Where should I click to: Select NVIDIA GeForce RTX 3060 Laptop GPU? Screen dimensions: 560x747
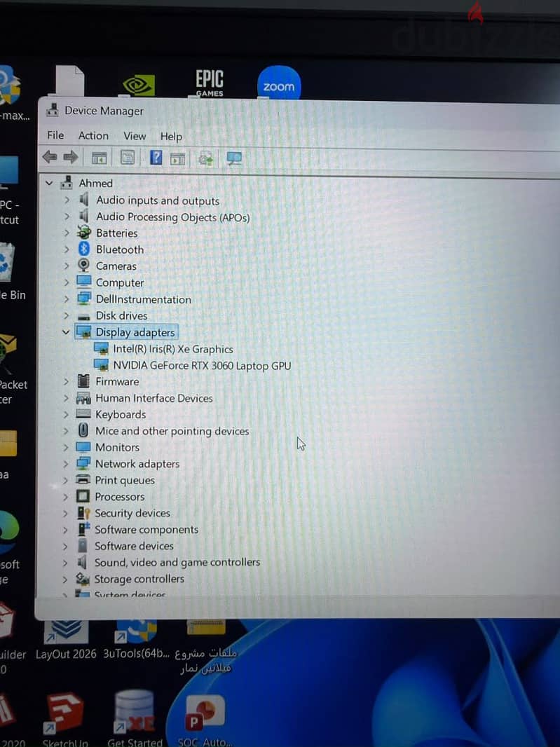click(202, 366)
